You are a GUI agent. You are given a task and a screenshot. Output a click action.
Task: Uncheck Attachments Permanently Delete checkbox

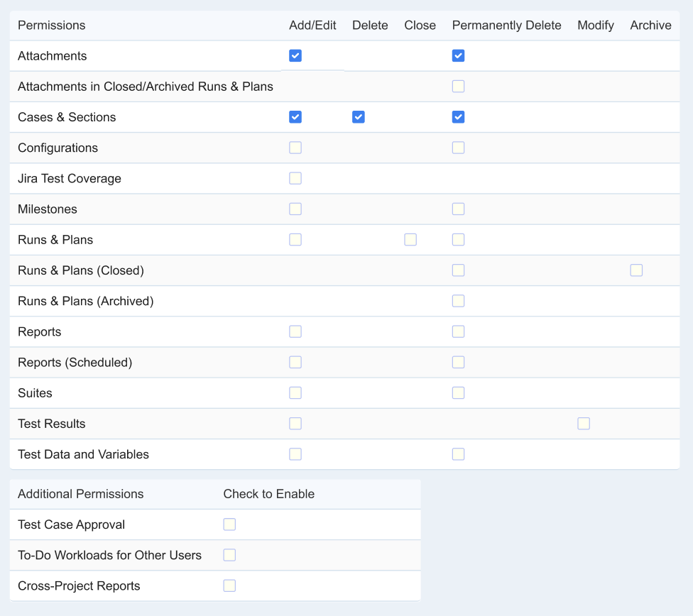pos(458,55)
